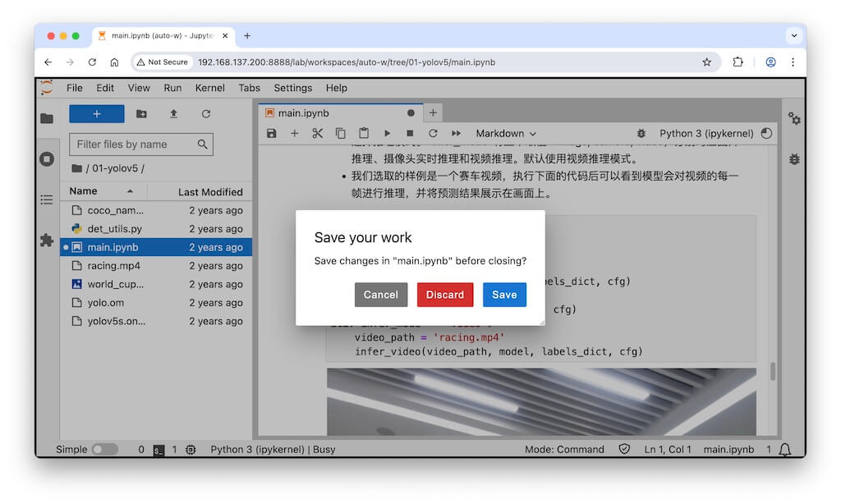Select racing.mp4 in file browser
Image resolution: width=841 pixels, height=504 pixels.
point(113,266)
